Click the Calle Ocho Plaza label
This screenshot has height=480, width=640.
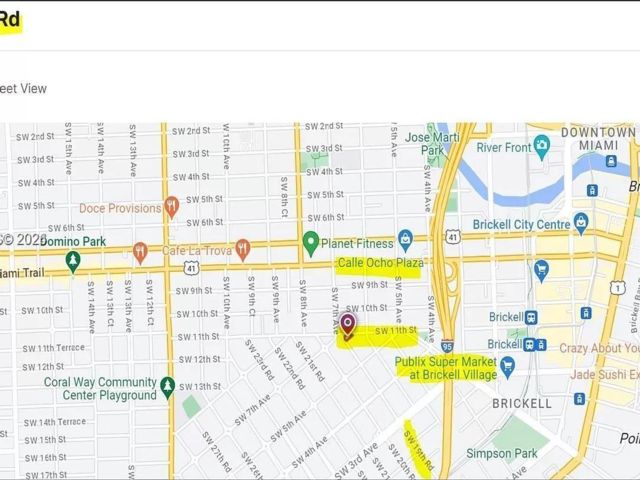[x=380, y=263]
